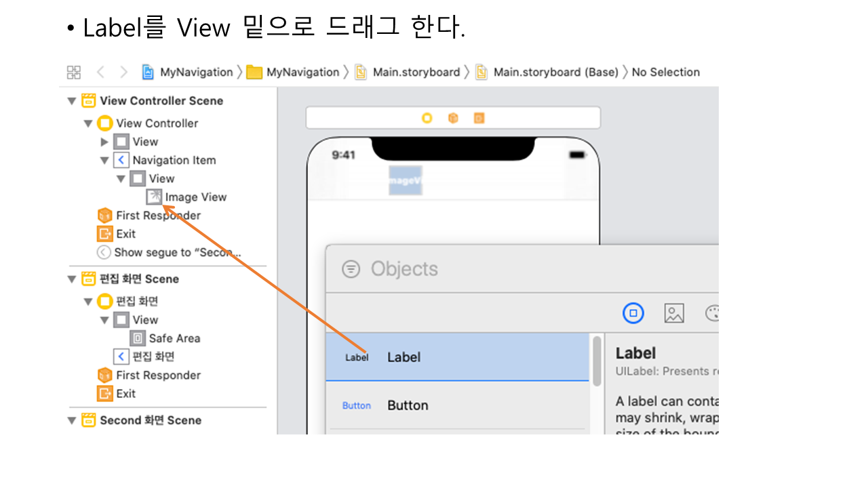Select Safe Area in the outline
Viewport: 868px width, 488px height.
tap(174, 338)
